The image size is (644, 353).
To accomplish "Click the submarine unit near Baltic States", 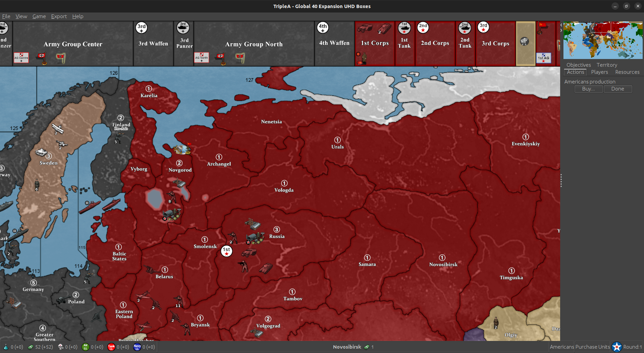I will 111,204.
